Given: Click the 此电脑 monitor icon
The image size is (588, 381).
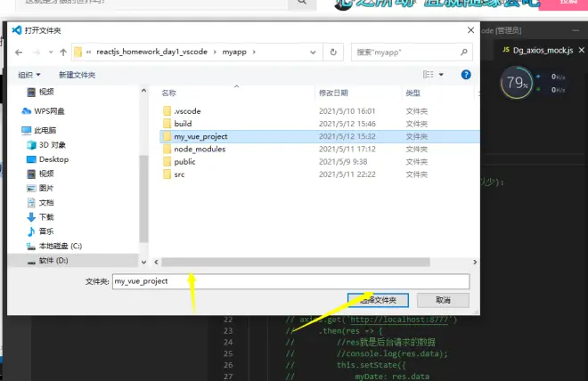Looking at the screenshot, I should click(x=26, y=130).
